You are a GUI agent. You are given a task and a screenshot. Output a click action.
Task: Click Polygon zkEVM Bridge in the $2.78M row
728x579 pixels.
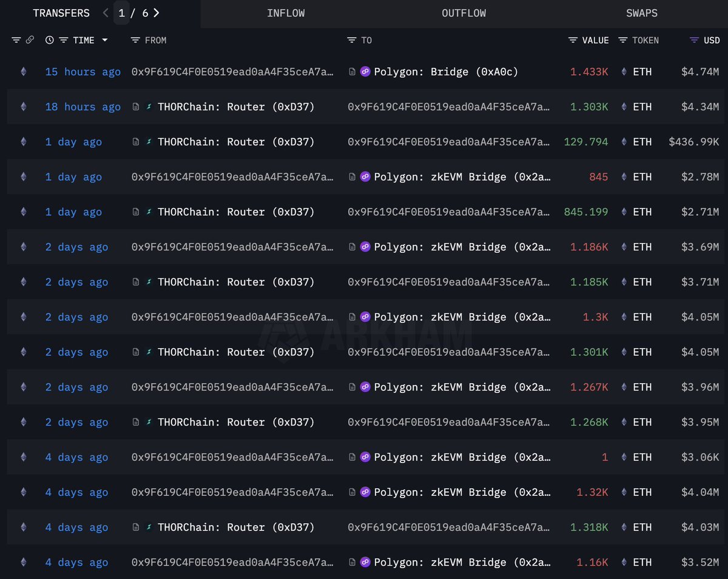click(462, 177)
